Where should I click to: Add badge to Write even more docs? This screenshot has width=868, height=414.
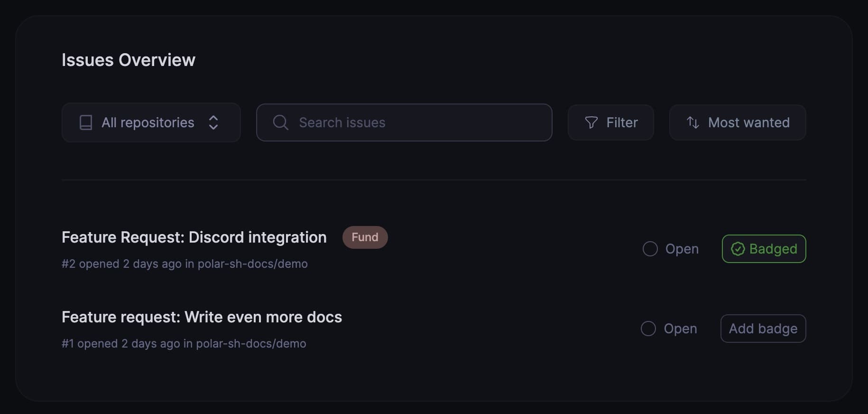(x=763, y=329)
